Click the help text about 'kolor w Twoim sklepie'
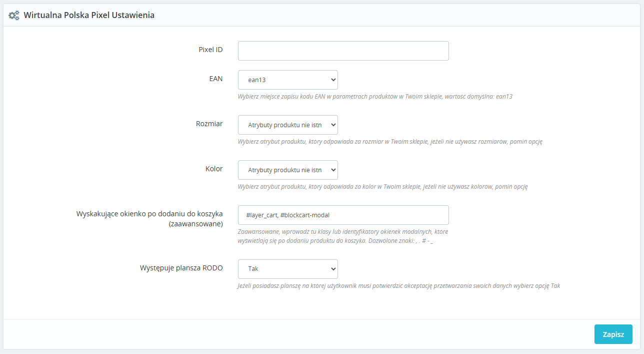 tap(383, 186)
